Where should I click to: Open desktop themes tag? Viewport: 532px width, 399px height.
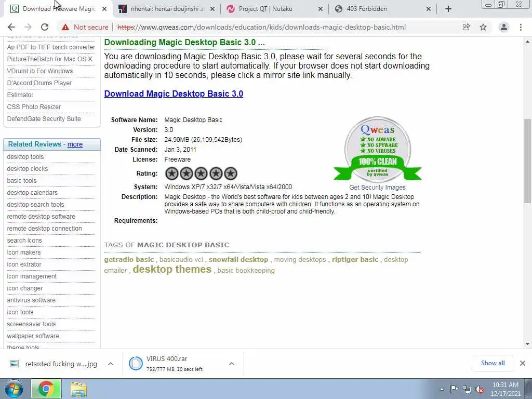click(x=172, y=269)
